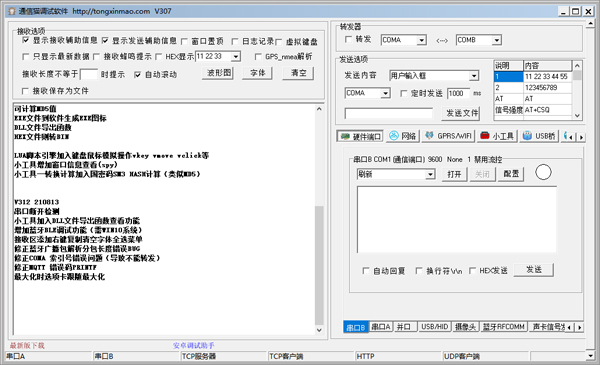The height and width of the screenshot is (365, 600).
Task: Enable 接收保存为文件 checkbox
Action: pos(26,91)
